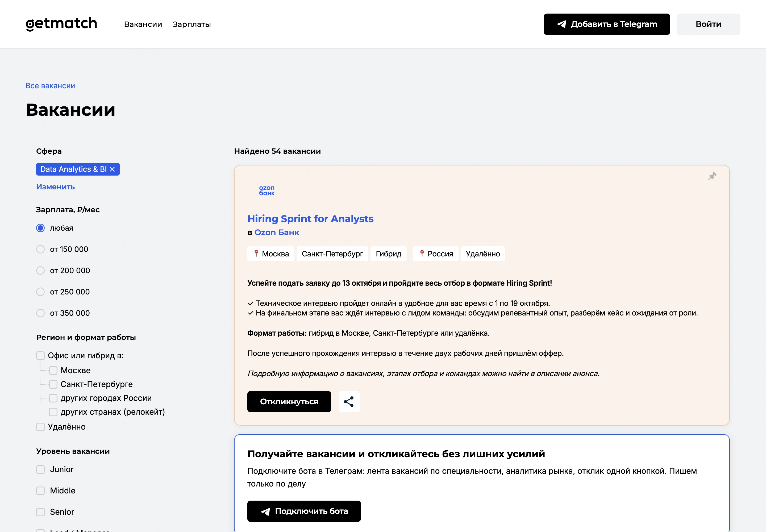The height and width of the screenshot is (532, 766).
Task: Click the Россия location tag
Action: pyautogui.click(x=436, y=254)
